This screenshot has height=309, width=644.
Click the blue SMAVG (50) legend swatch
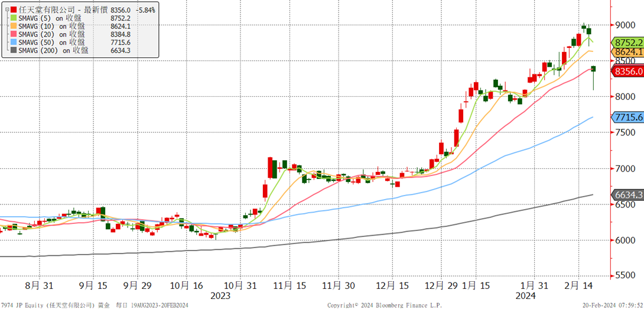14,43
